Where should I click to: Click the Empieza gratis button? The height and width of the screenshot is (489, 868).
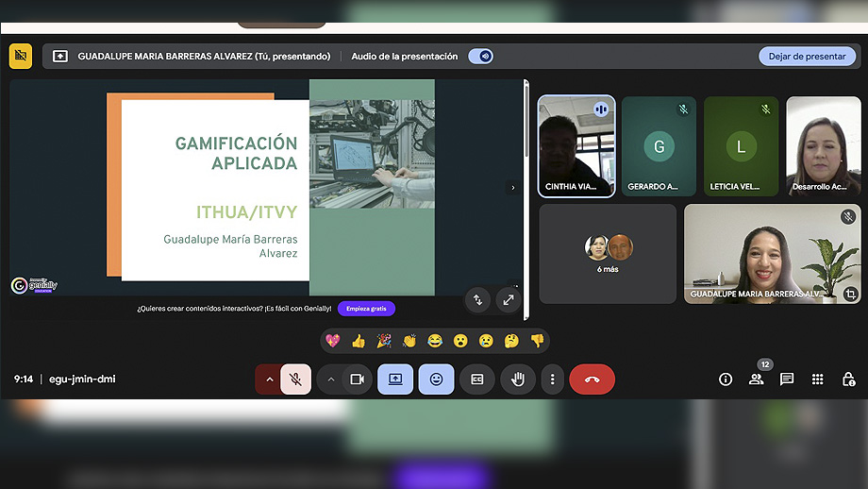tap(366, 309)
